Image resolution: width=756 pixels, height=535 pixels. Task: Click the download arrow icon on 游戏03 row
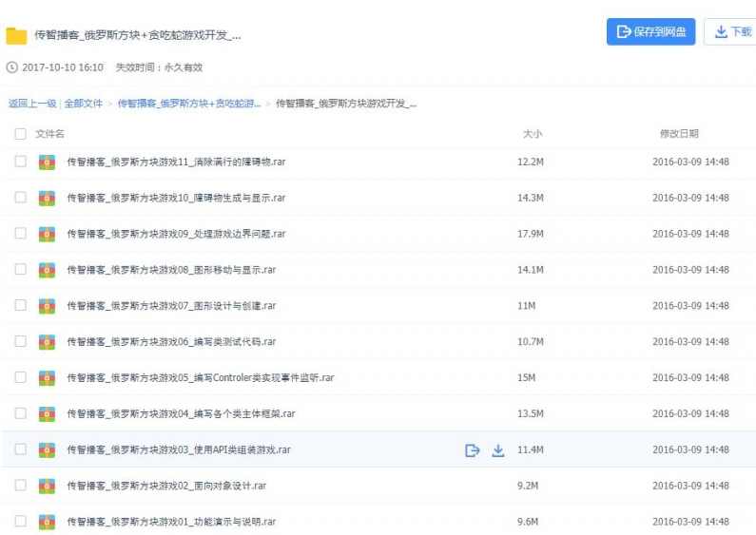[x=498, y=450]
